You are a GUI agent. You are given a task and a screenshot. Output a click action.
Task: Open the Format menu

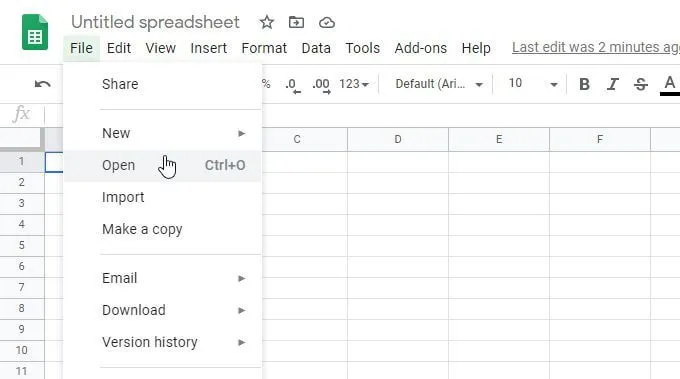click(264, 48)
